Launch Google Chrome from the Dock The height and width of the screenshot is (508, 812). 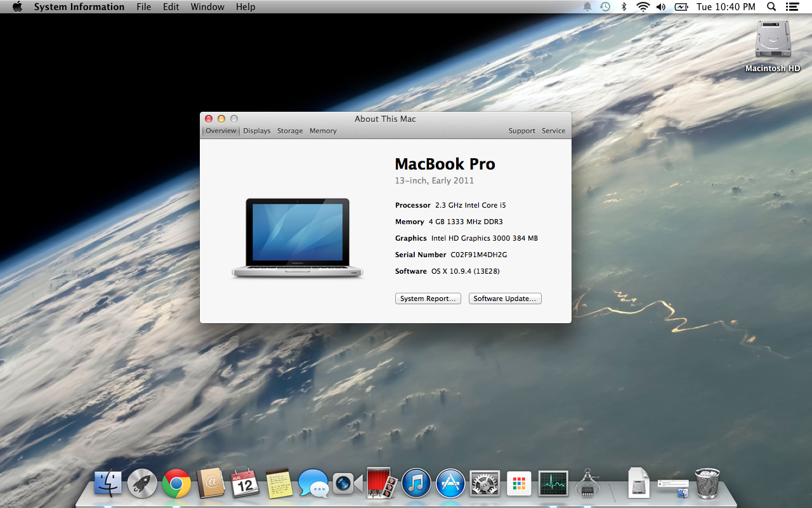coord(176,485)
